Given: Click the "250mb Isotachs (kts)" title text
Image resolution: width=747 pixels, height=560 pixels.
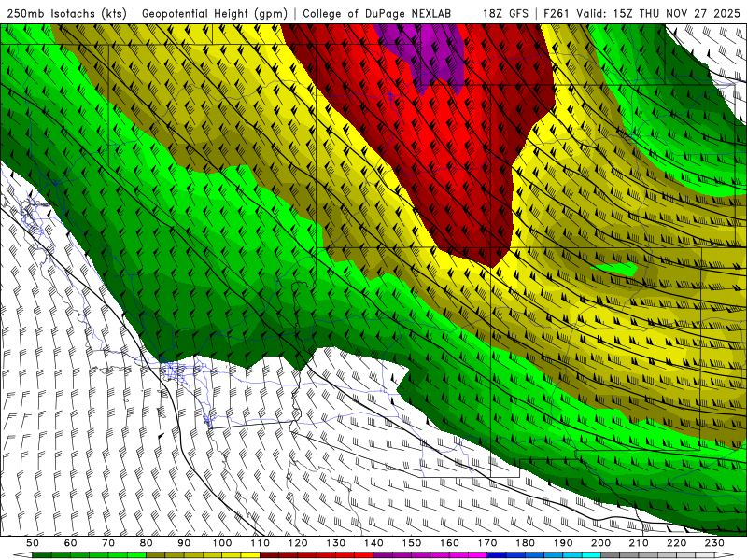Looking at the screenshot, I should click(x=67, y=13).
